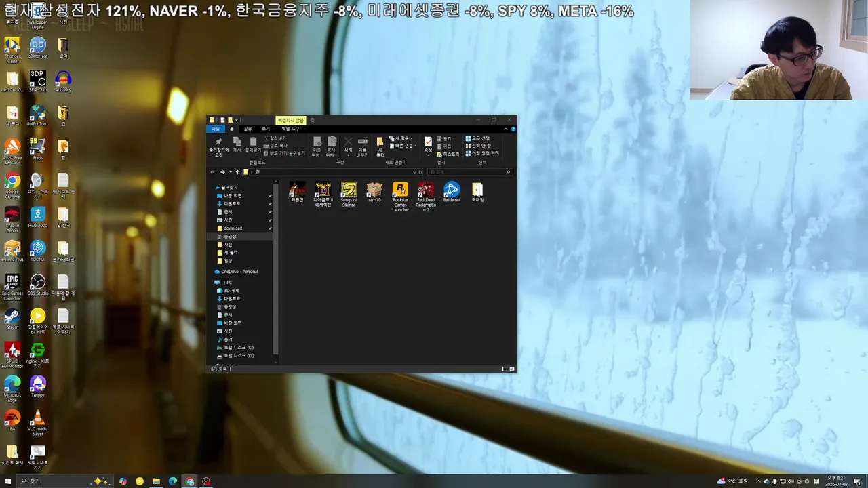This screenshot has height=488, width=868.
Task: Open File Explorer from the taskbar
Action: tap(156, 481)
